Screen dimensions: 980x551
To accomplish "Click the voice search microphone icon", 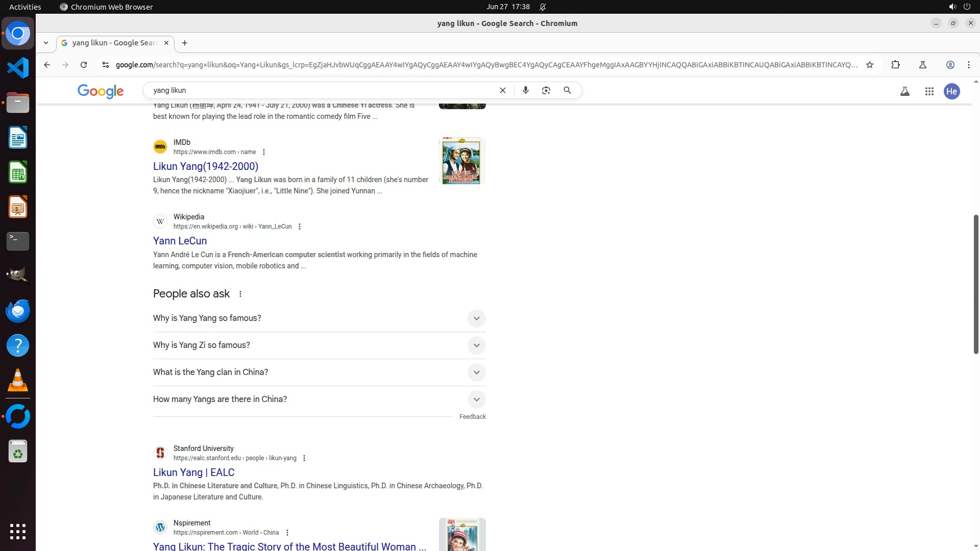I will click(525, 90).
